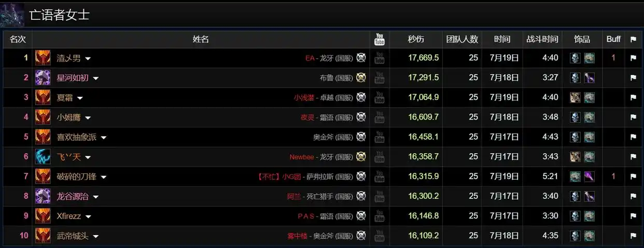Open the dropdown beside 喜欢抽象派
This screenshot has height=248, width=644.
coord(103,138)
